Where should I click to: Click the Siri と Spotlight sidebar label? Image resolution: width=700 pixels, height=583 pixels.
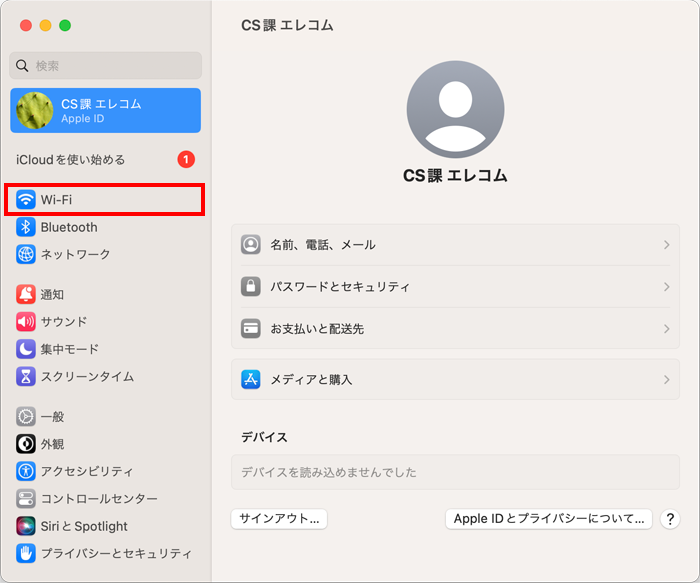(x=84, y=526)
